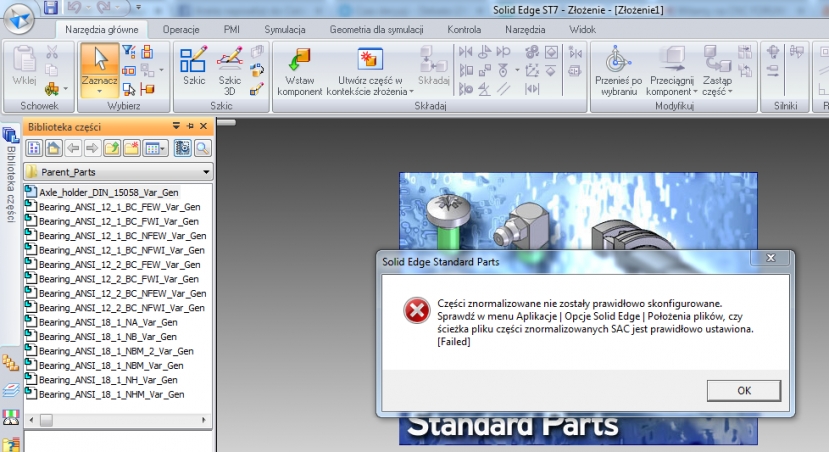This screenshot has height=452, width=829.
Task: Go up one folder level in library
Action: click(112, 149)
